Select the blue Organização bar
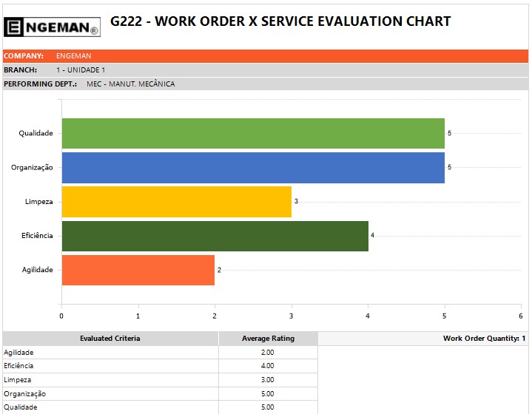Viewport: 532px width, 414px height. pos(252,167)
